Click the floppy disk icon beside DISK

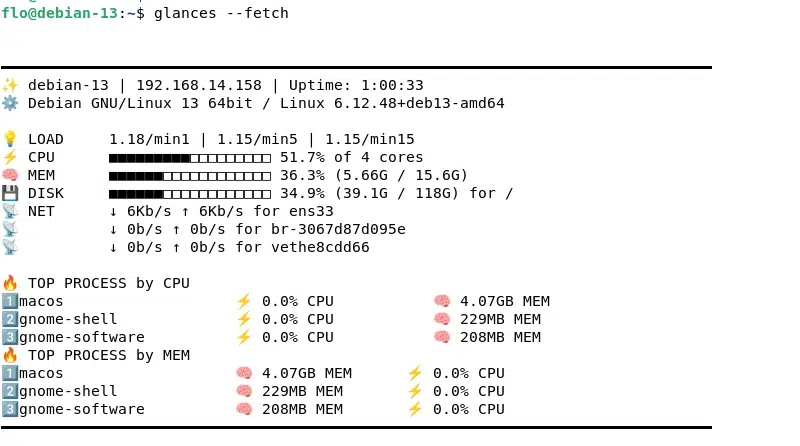[x=10, y=193]
